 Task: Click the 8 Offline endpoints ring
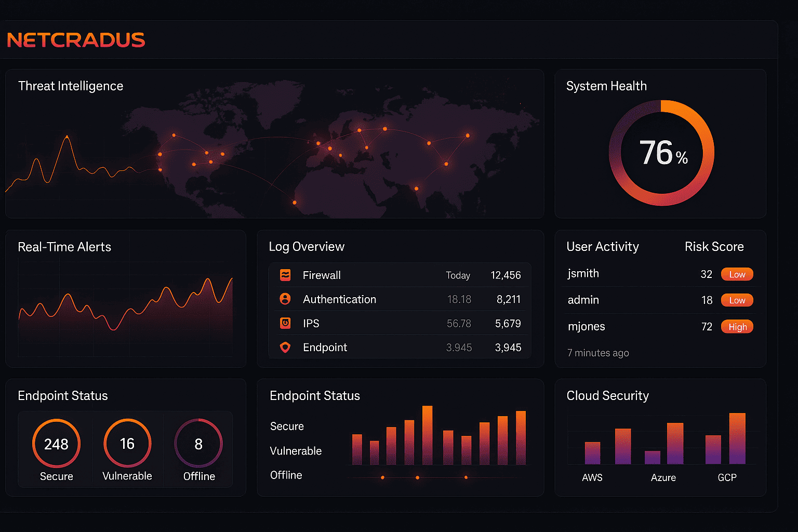(x=198, y=444)
